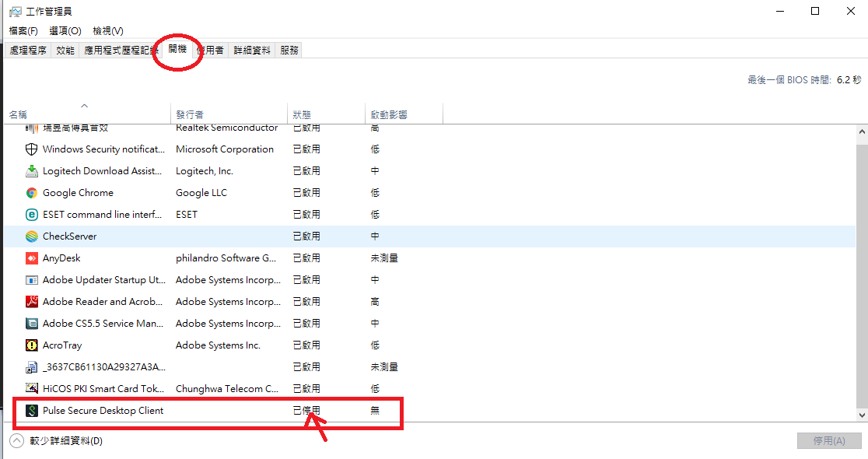The height and width of the screenshot is (459, 868).
Task: Click publisher Adobe Systems Inc.
Action: (x=218, y=345)
